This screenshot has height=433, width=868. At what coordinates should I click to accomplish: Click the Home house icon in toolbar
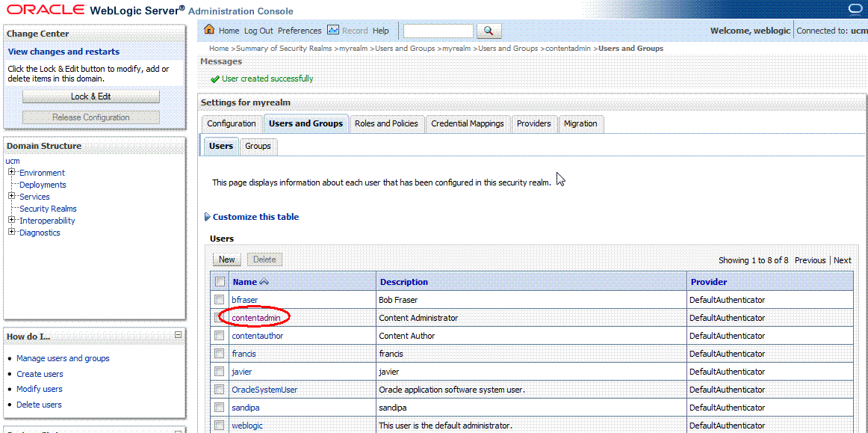(x=209, y=30)
